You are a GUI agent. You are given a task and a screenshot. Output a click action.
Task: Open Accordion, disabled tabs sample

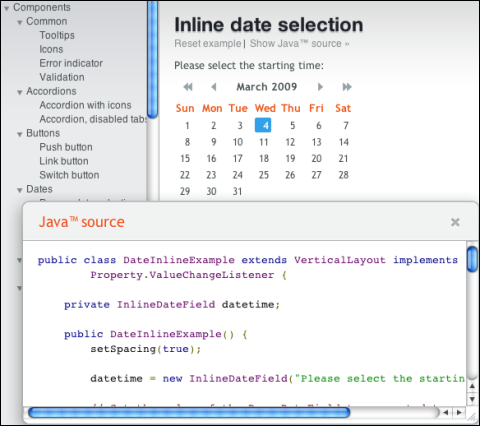[x=93, y=119]
